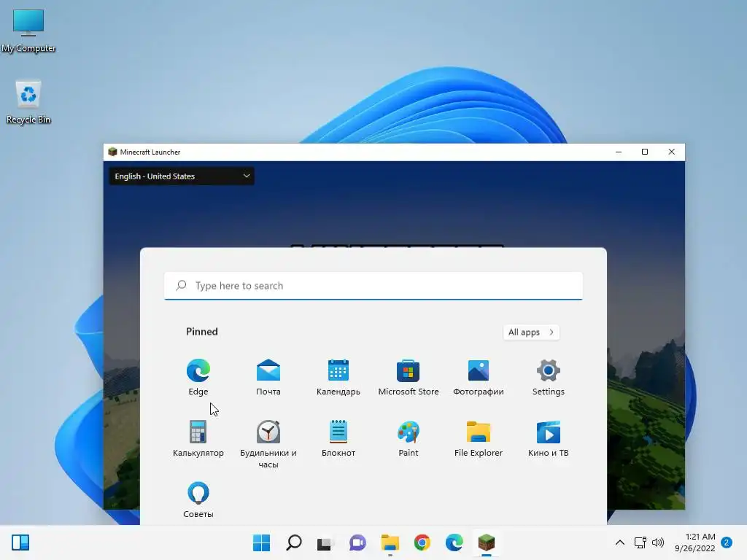Click All apps button
Viewport: 747px width, 560px height.
pyautogui.click(x=531, y=332)
